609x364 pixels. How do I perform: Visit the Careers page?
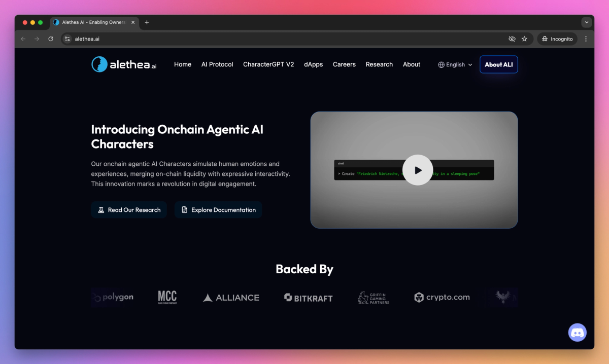(x=344, y=64)
